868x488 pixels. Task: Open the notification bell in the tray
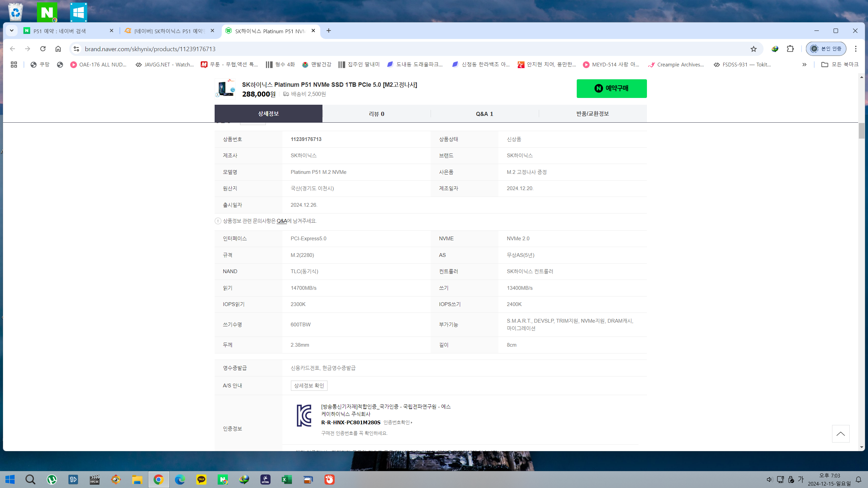859,480
